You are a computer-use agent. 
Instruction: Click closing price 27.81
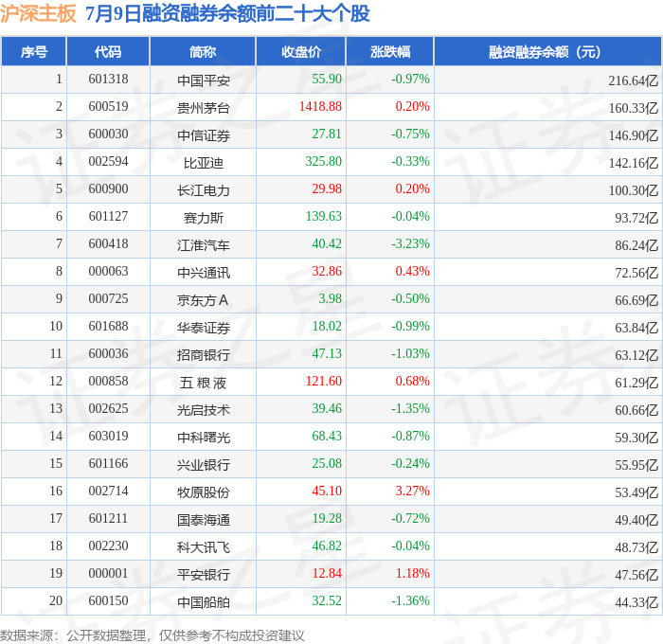[327, 134]
